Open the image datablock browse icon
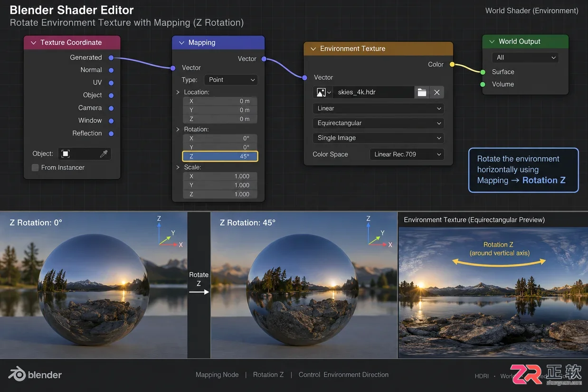Screen dimensions: 588x392 323,92
